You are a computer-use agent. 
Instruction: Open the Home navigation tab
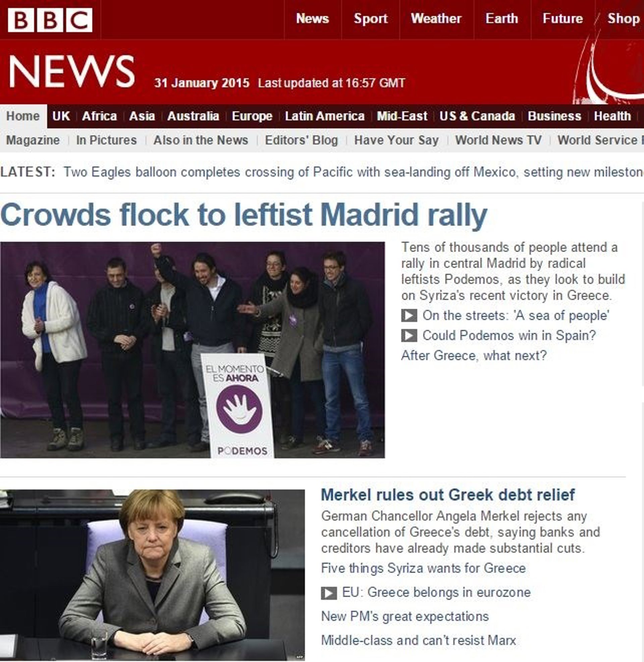(23, 116)
